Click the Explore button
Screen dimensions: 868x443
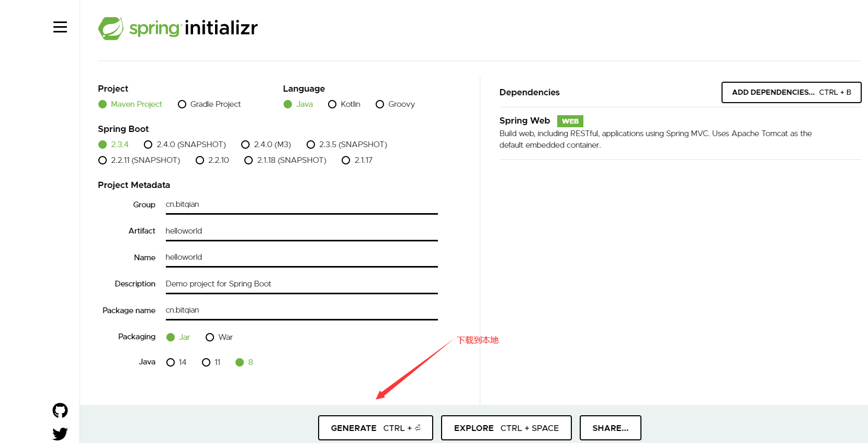pyautogui.click(x=506, y=428)
